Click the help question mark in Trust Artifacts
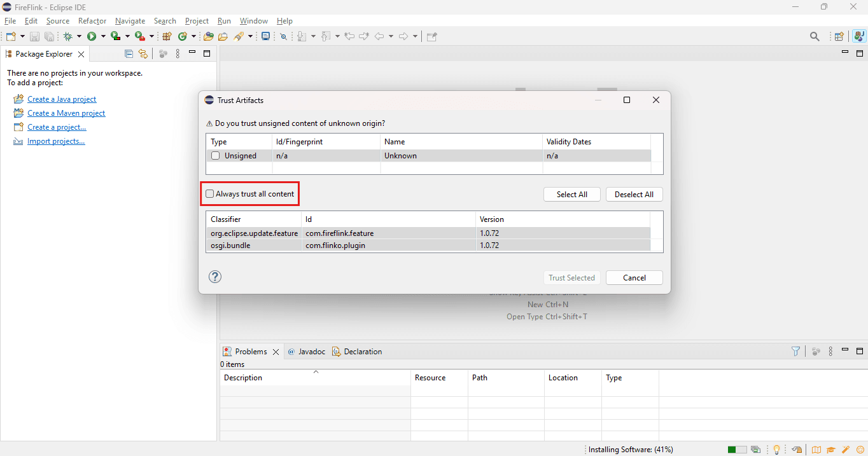The width and height of the screenshot is (868, 456). coord(215,277)
